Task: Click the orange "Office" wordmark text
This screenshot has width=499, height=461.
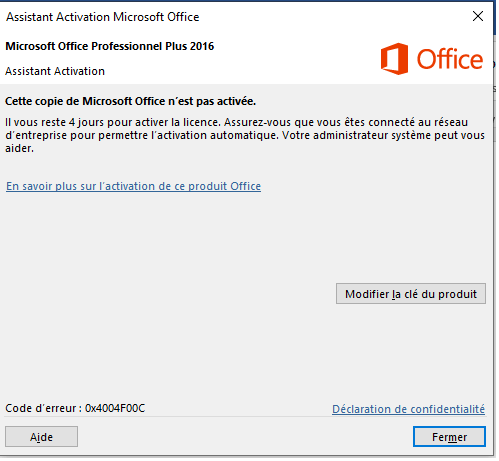Action: point(450,59)
